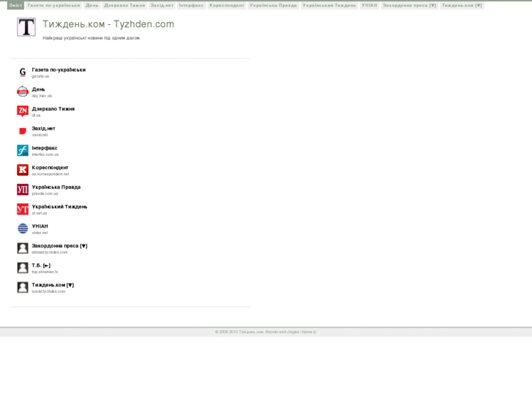532x399 pixels.
Task: Click the Захід.нет red icon
Action: (x=23, y=131)
